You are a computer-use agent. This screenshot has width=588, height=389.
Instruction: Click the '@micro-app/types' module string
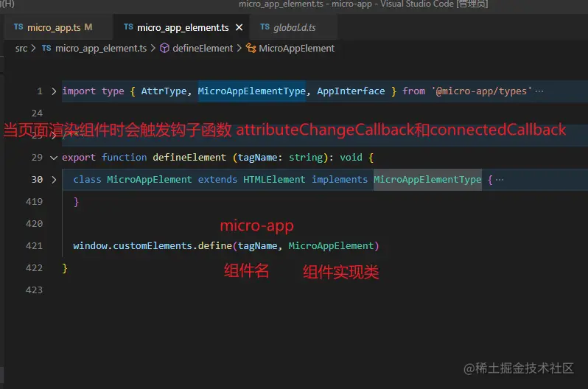[x=481, y=91]
